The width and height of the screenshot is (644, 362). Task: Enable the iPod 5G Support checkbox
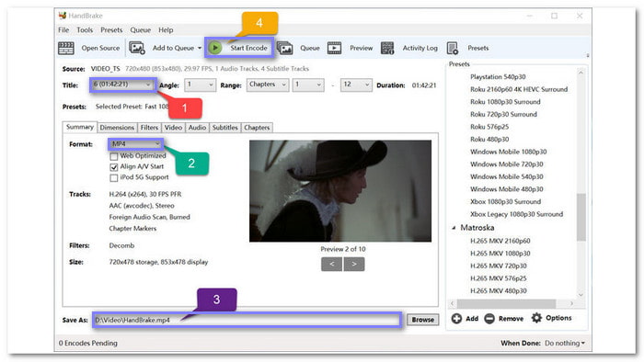114,177
